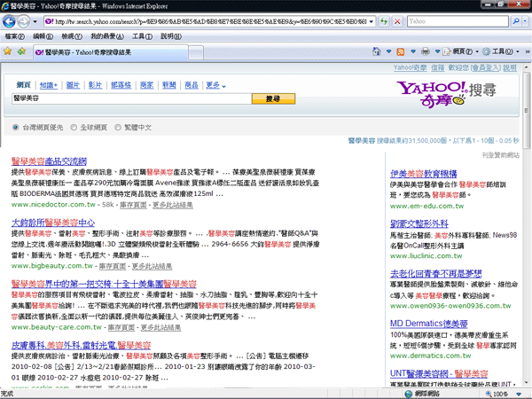This screenshot has height=399, width=532.
Task: Click the Favorites Center star icon
Action: (7, 51)
